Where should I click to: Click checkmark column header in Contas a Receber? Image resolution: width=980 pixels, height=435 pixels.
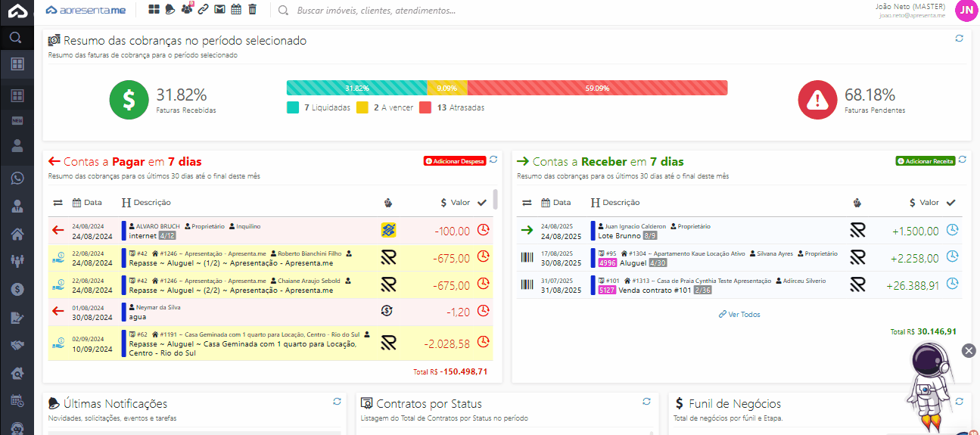pos(951,203)
